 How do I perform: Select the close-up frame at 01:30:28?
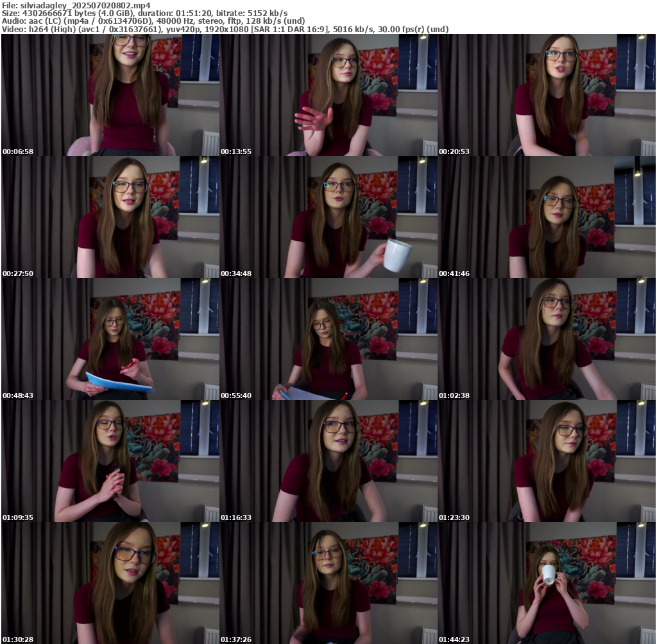point(110,583)
